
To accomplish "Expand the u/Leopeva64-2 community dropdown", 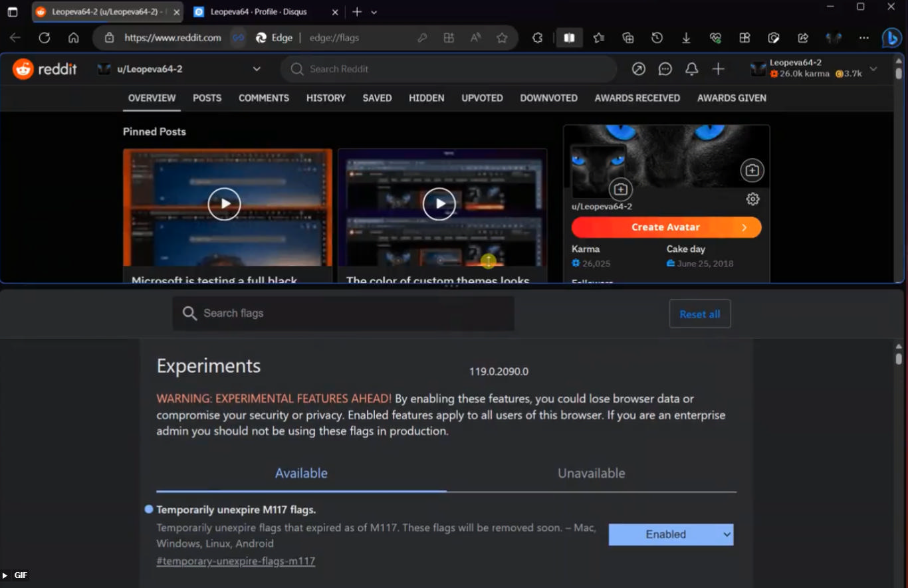I will [179, 69].
